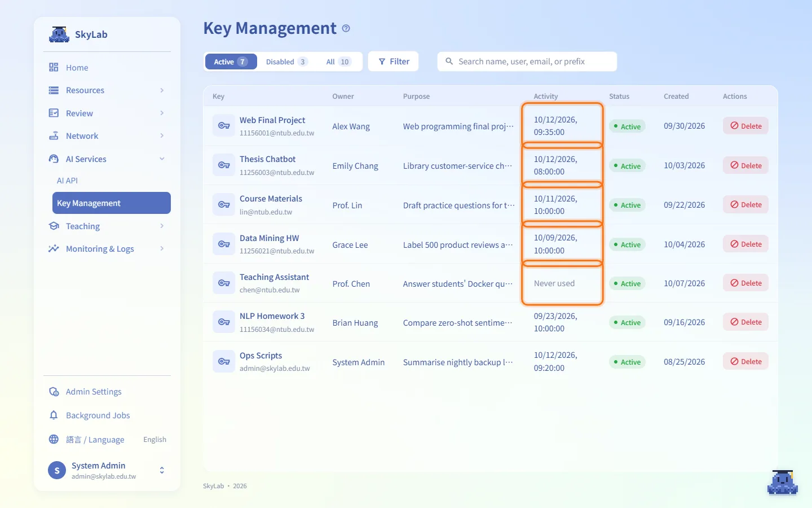Click the chat mascot icon in bottom corner

[x=783, y=483]
